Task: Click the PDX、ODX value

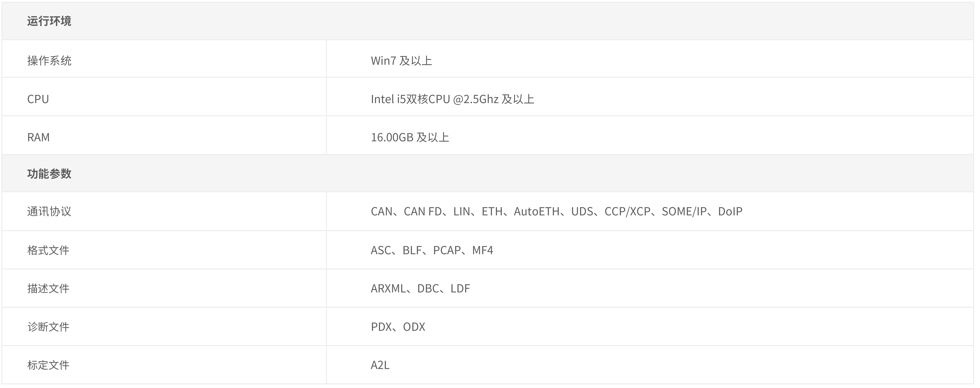Action: click(398, 327)
